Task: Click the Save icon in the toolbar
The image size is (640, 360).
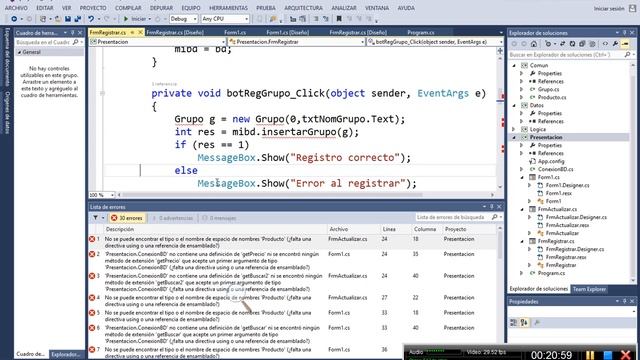Action: [68, 19]
